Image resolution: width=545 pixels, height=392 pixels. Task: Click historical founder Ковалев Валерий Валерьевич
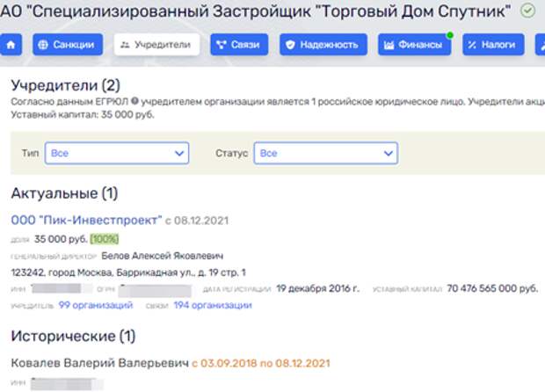pyautogui.click(x=99, y=363)
